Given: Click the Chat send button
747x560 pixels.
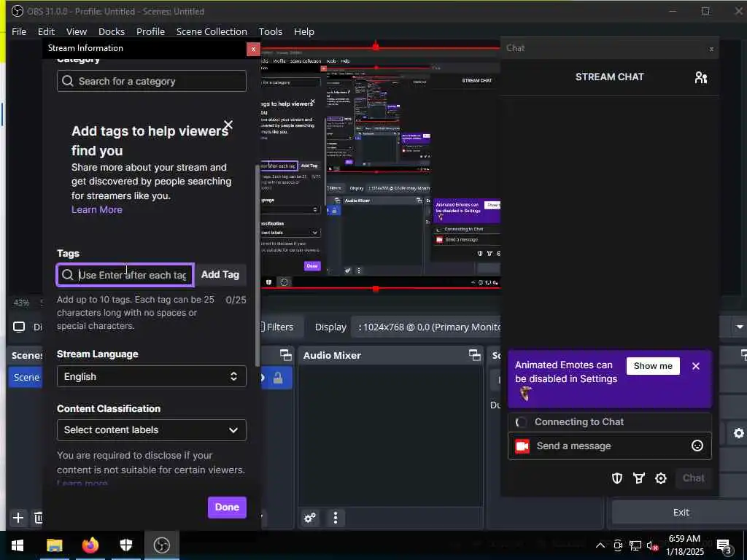Looking at the screenshot, I should click(x=693, y=478).
